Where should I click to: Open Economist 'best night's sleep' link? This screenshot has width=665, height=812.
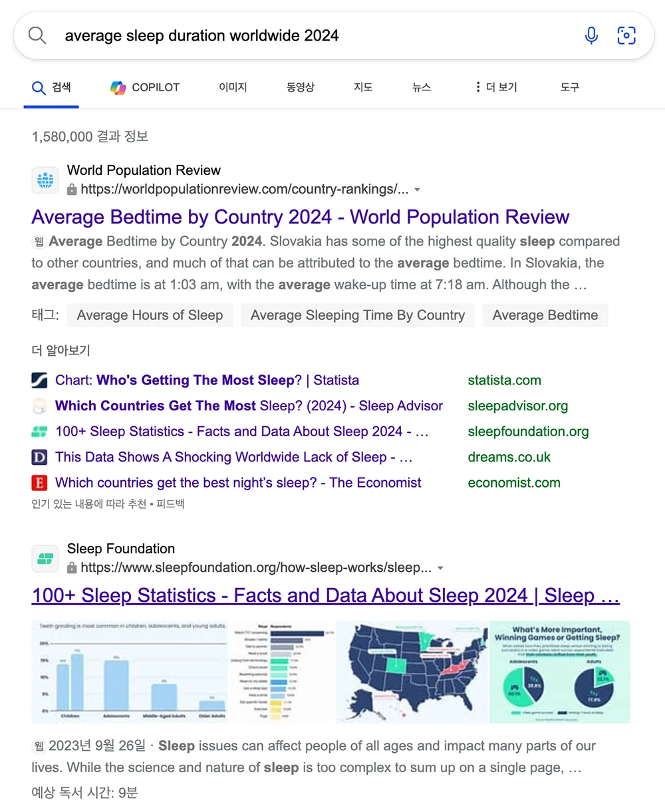point(238,483)
